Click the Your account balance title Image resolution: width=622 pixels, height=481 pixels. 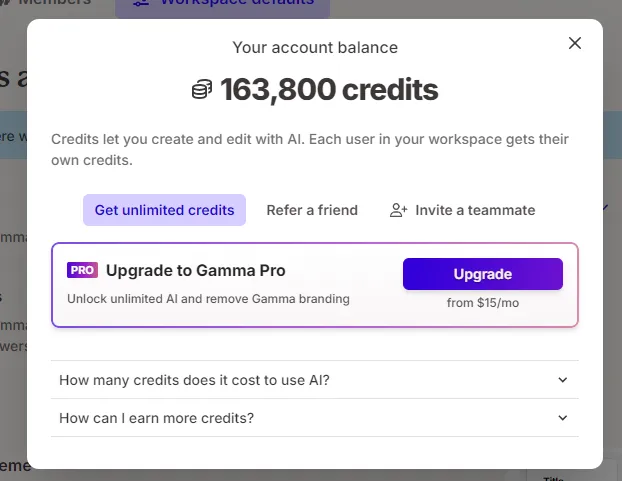(x=315, y=48)
